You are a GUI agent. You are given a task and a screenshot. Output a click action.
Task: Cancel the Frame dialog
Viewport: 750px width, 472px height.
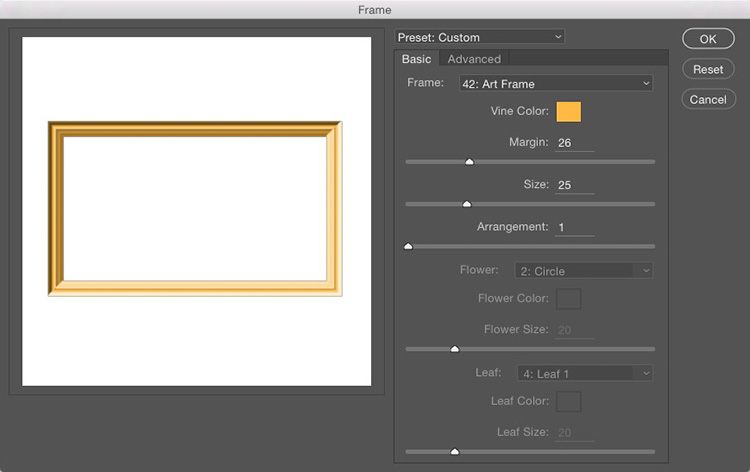click(707, 99)
